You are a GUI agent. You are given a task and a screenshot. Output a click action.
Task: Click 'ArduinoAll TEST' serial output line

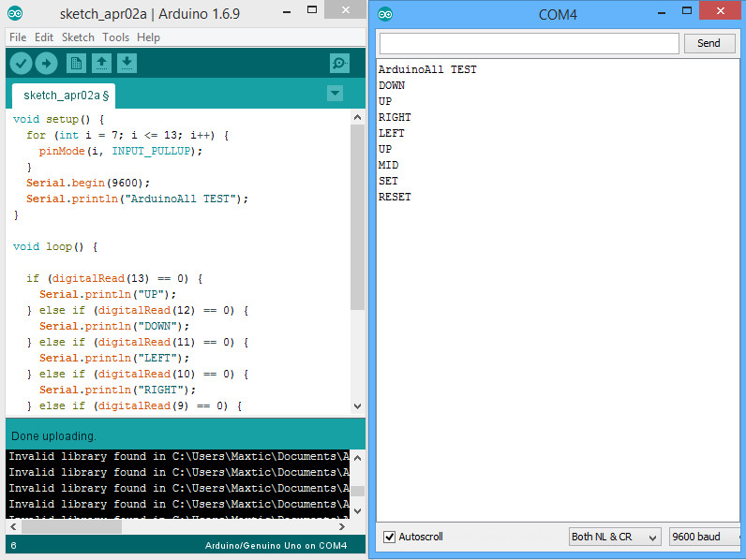[427, 69]
